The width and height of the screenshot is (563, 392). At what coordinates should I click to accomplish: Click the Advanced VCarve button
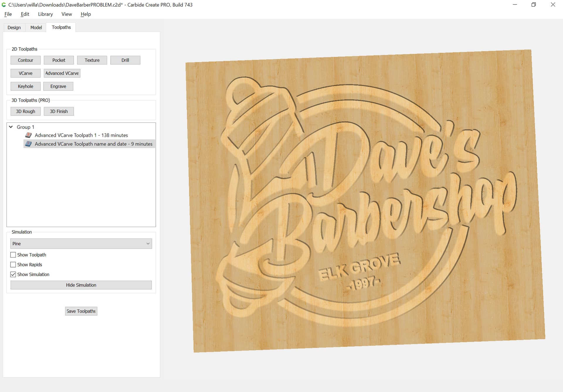coord(62,73)
